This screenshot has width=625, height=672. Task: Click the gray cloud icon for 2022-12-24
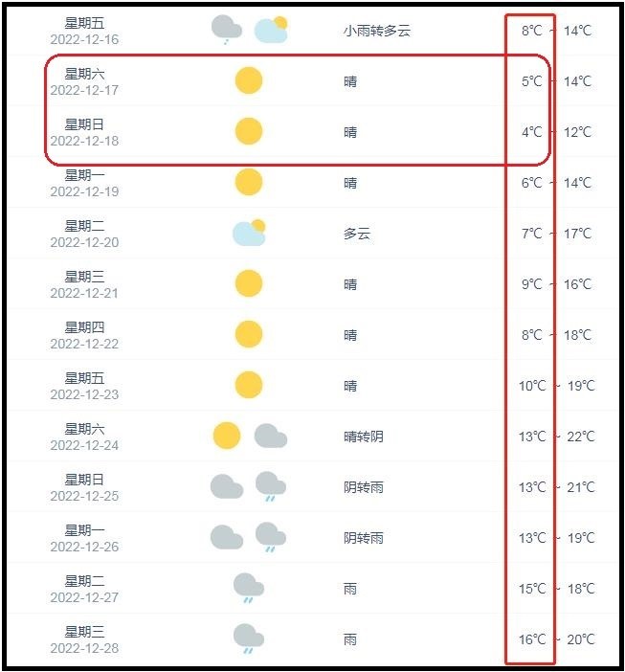(271, 436)
